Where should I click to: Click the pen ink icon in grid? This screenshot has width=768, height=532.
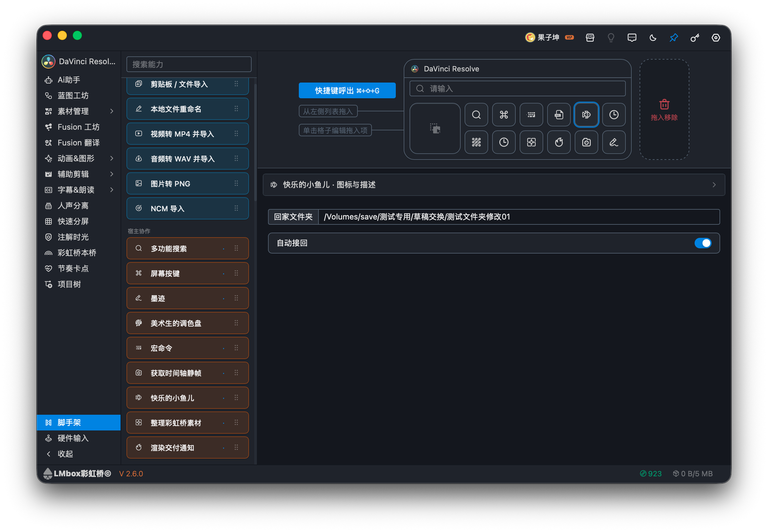614,142
